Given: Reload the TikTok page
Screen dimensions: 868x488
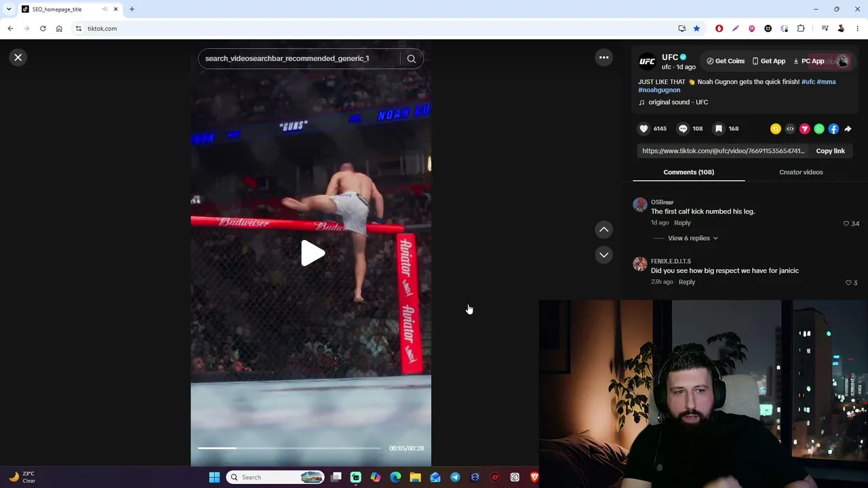Looking at the screenshot, I should (43, 28).
